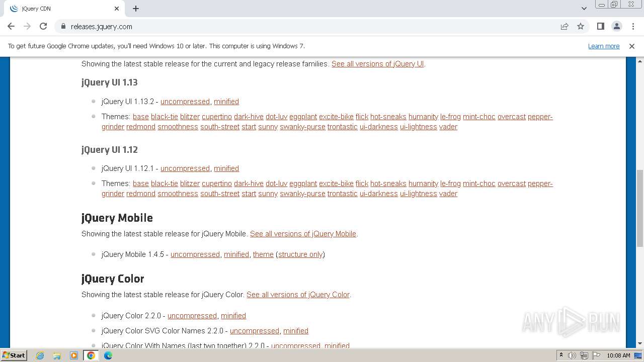The height and width of the screenshot is (362, 644).
Task: Go back to previous page
Action: [x=11, y=26]
